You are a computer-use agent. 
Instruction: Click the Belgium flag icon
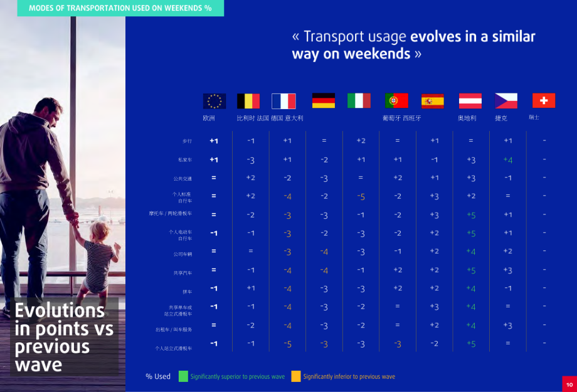tap(248, 101)
